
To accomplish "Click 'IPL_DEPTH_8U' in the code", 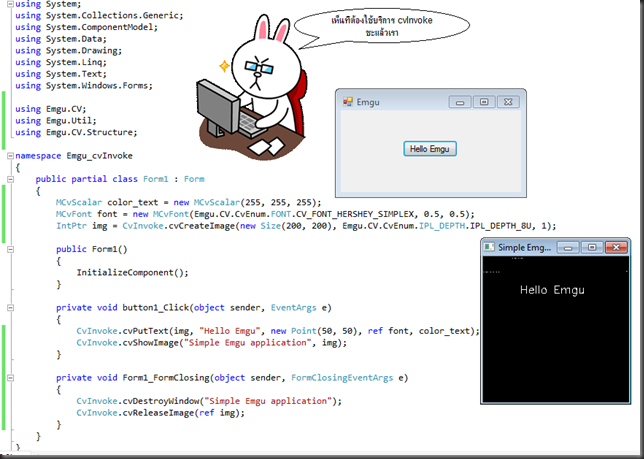I will 501,226.
